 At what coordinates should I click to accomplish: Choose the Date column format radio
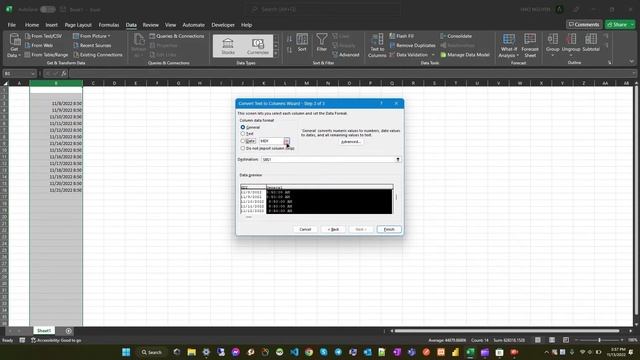coord(243,141)
